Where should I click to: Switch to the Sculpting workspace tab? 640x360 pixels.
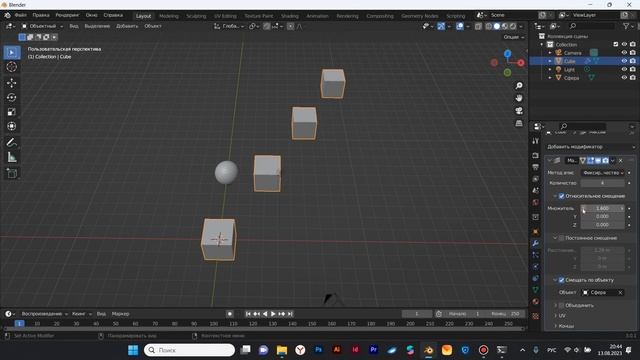tap(196, 16)
